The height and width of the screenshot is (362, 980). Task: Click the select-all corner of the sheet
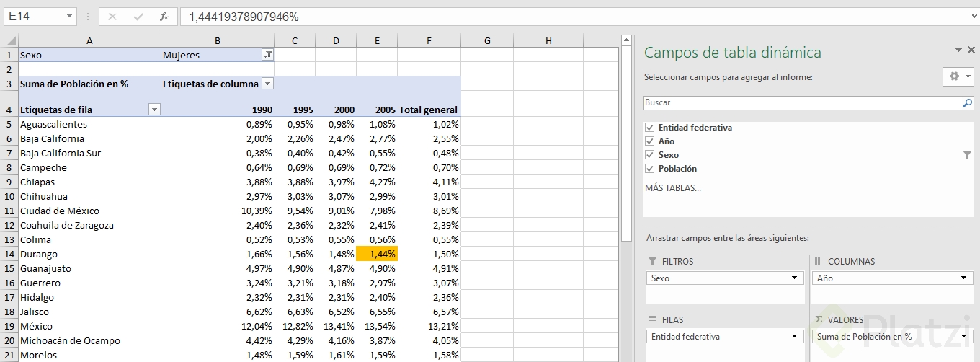pos(9,41)
